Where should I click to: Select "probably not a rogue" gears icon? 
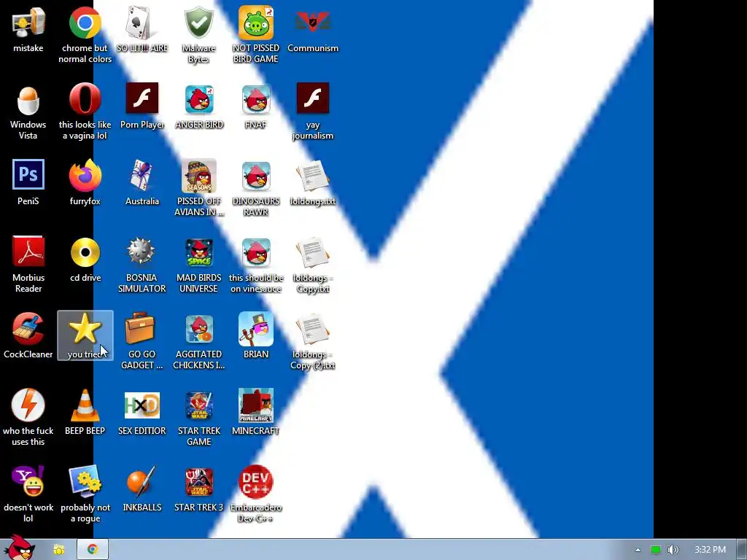click(x=85, y=481)
